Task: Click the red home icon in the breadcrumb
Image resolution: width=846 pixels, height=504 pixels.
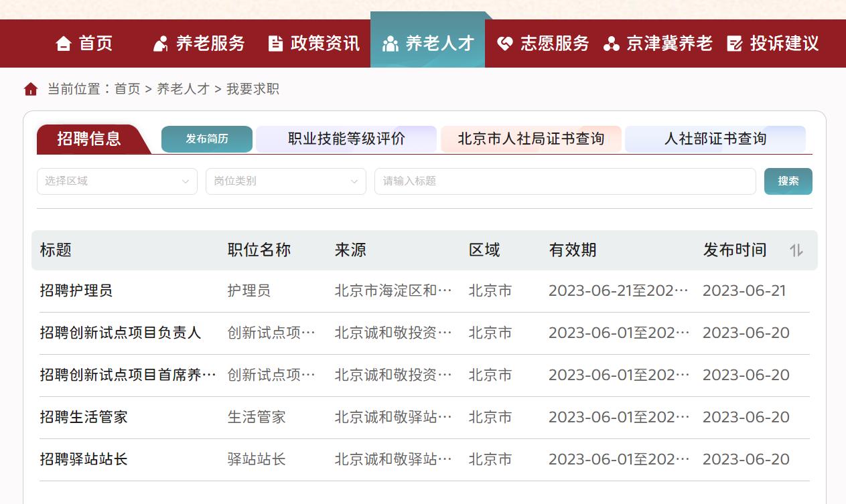Action: click(29, 88)
